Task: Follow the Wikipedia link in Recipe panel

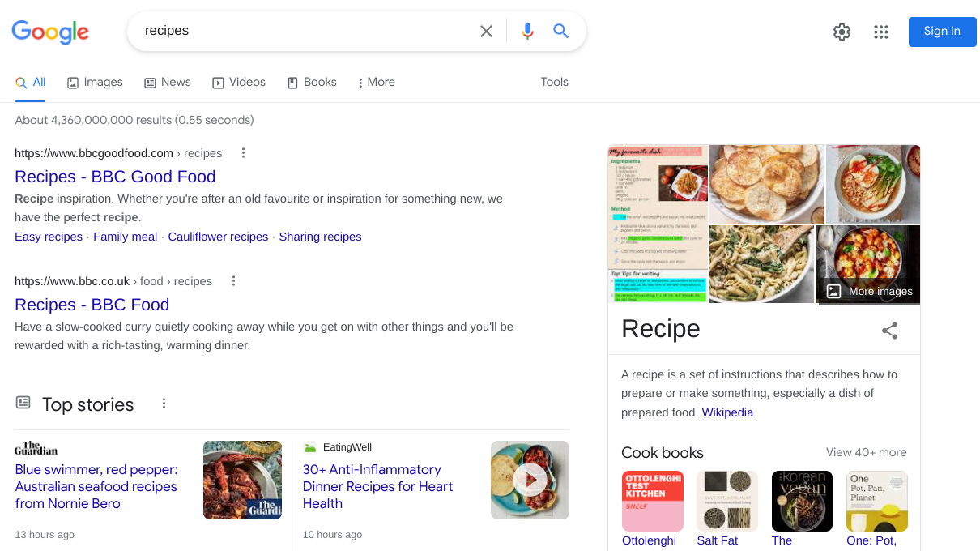Action: point(727,412)
